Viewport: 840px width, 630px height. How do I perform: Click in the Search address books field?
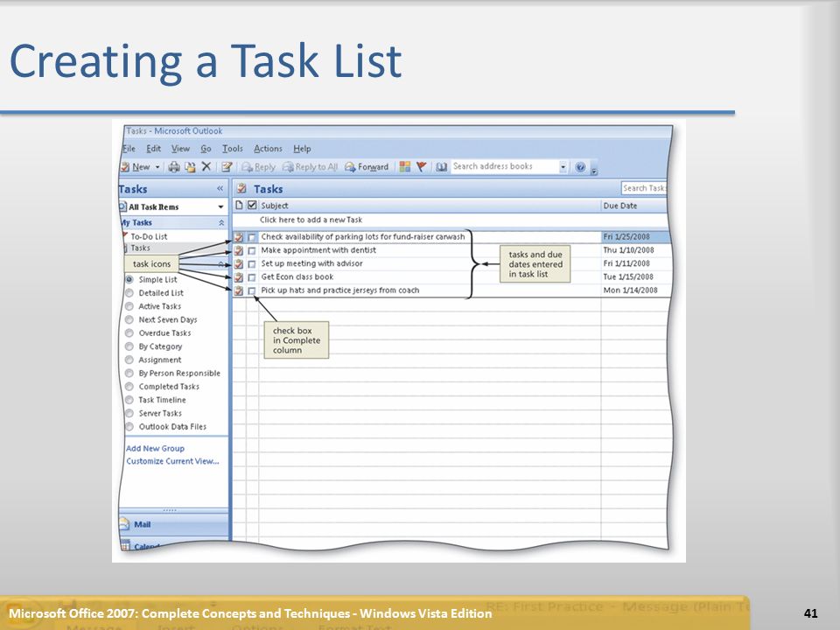pyautogui.click(x=505, y=166)
